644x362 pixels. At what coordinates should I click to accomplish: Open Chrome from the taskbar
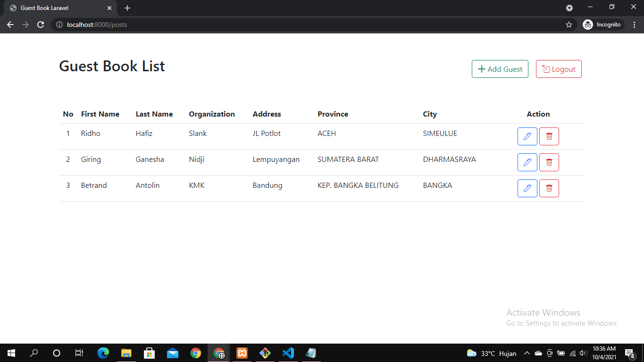pyautogui.click(x=196, y=353)
